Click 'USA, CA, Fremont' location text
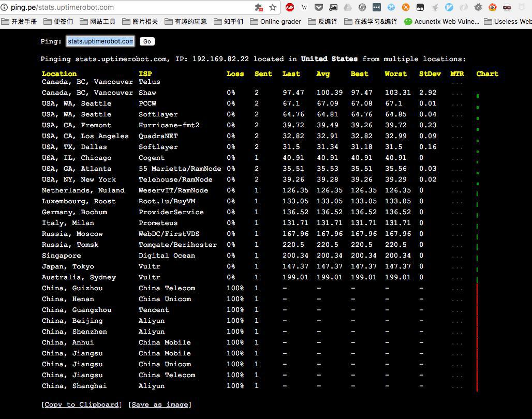 pos(77,125)
